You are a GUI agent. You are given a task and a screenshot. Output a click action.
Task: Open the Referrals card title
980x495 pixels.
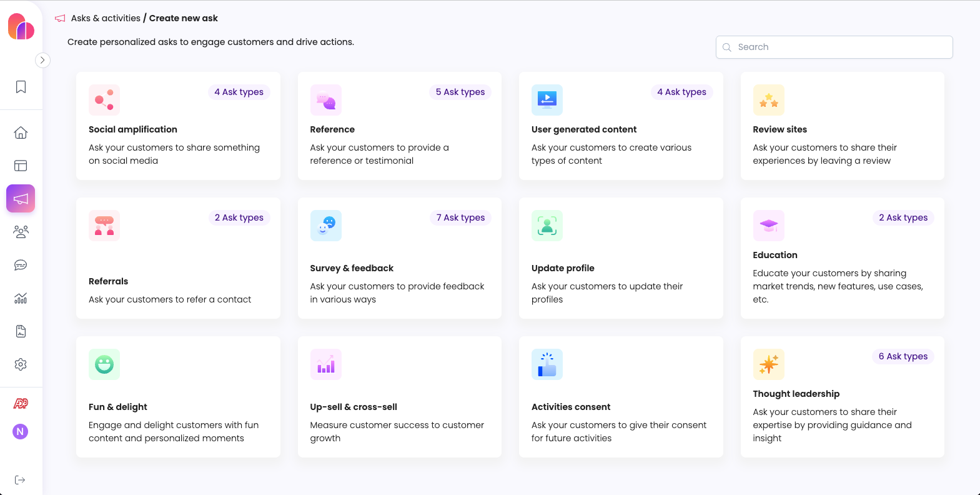(x=109, y=281)
